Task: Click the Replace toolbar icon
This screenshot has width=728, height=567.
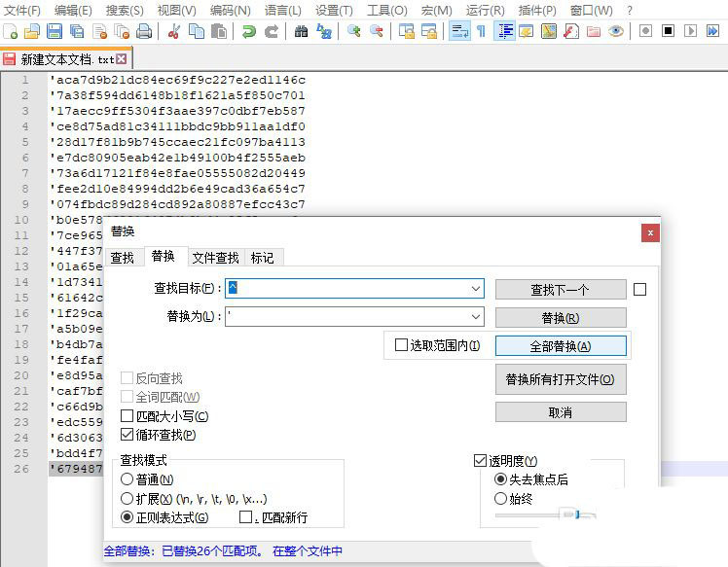Action: (x=323, y=31)
